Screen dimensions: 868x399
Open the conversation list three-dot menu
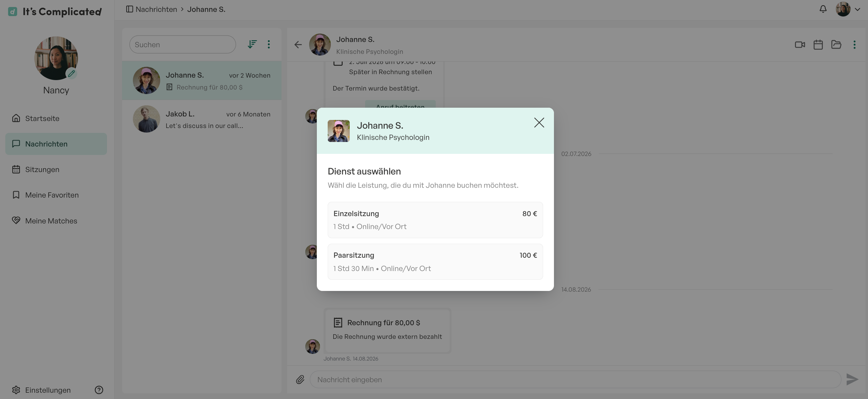point(269,44)
